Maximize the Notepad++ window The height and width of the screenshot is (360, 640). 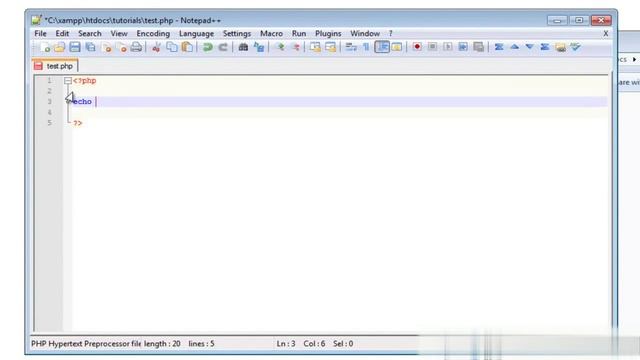click(x=579, y=20)
